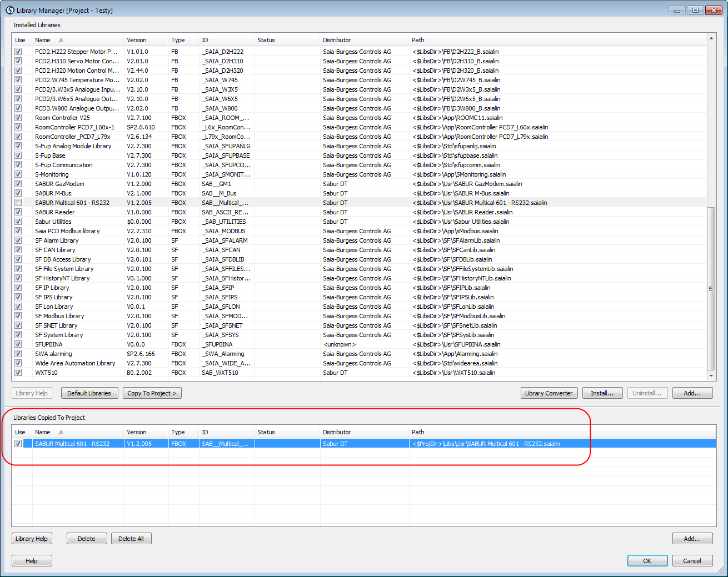This screenshot has height=577, width=728.
Task: Open the Library Converter
Action: (549, 393)
